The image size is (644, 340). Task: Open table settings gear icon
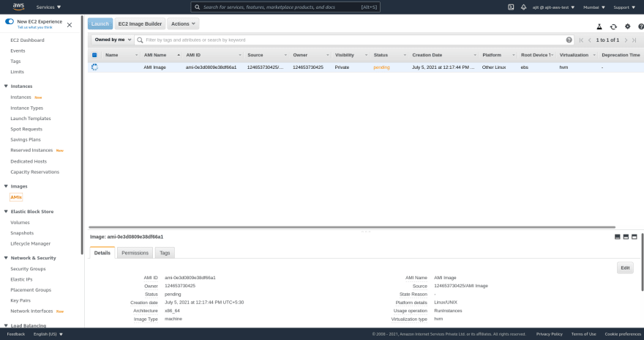coord(628,26)
